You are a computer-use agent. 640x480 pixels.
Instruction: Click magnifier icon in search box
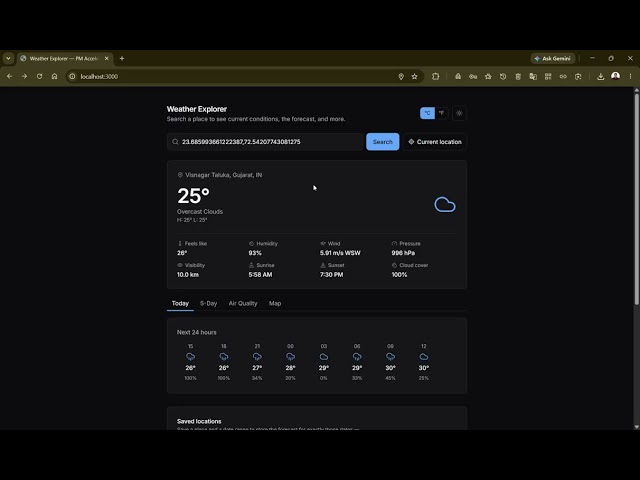point(175,142)
